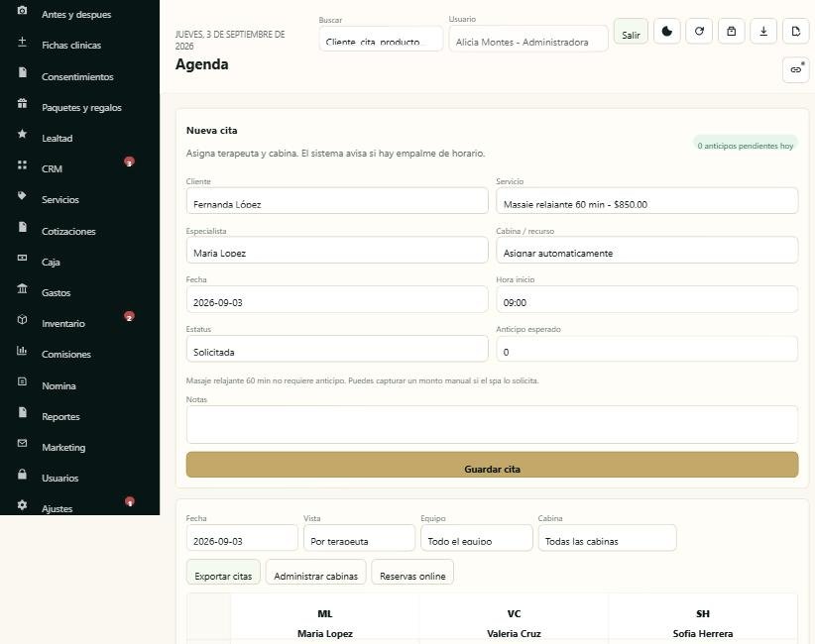Screen dimensions: 815x644
Task: Click the clipboard icon in header
Action: 732,31
